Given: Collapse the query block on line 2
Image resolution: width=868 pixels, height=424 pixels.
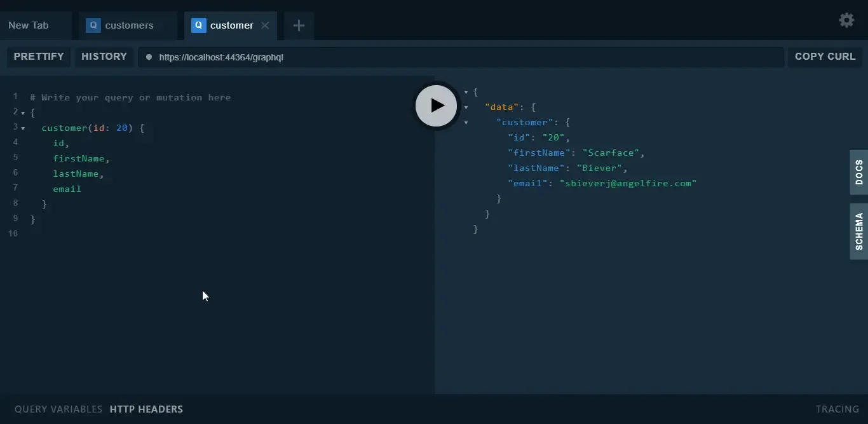Looking at the screenshot, I should point(22,113).
